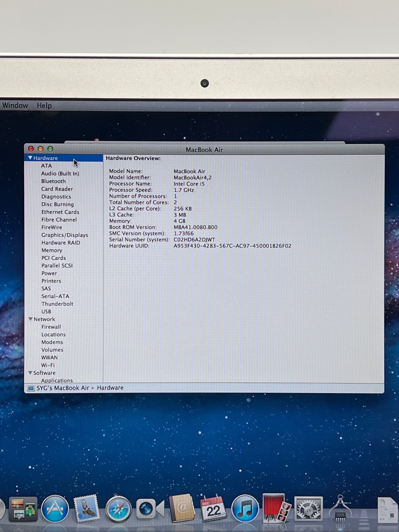Click the 4 GB memory value
The image size is (399, 532).
(x=179, y=221)
